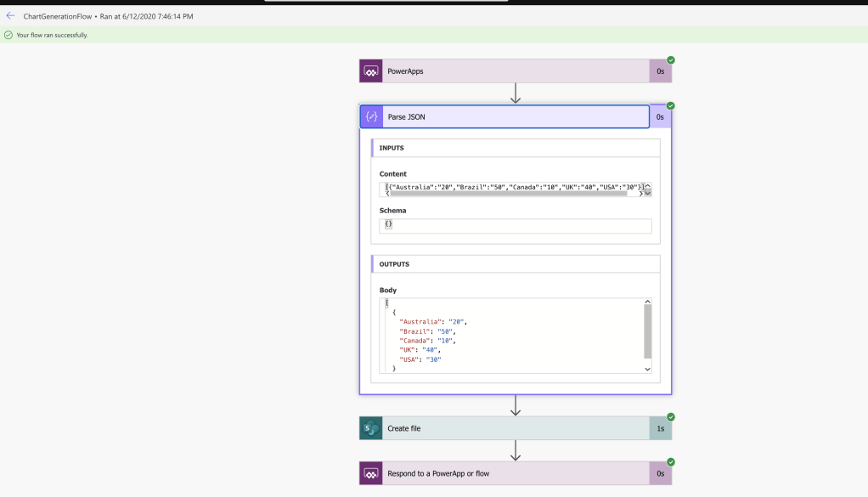Click the SharePoint Create file icon

click(371, 428)
